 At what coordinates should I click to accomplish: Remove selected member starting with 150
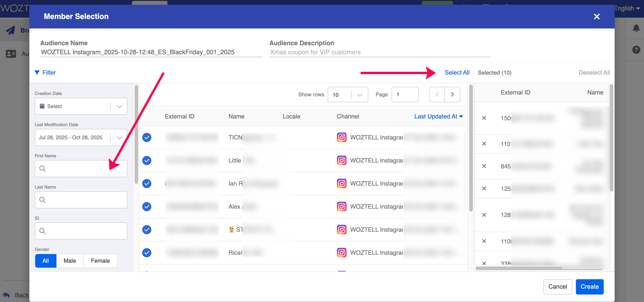point(484,118)
